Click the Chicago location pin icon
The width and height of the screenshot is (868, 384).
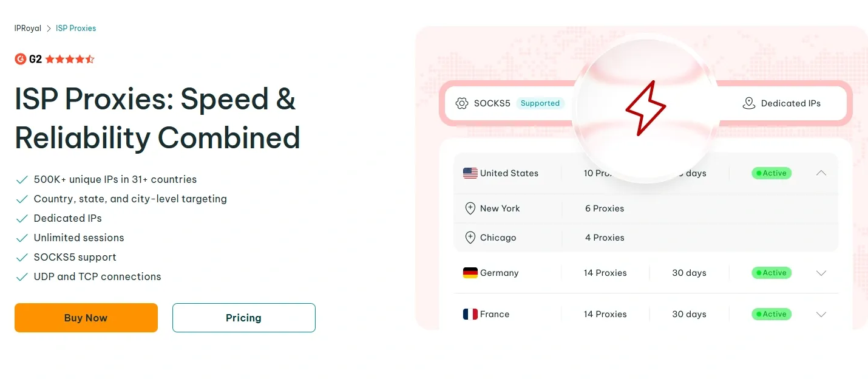pyautogui.click(x=470, y=238)
